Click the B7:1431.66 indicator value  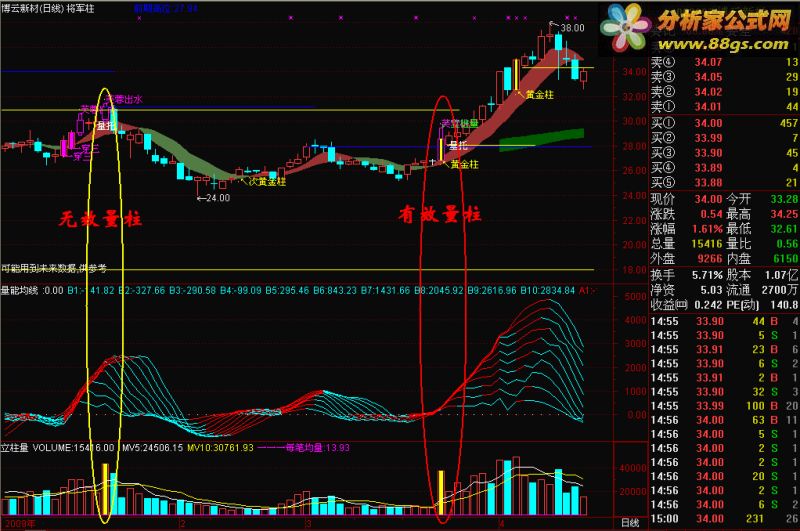click(x=385, y=291)
